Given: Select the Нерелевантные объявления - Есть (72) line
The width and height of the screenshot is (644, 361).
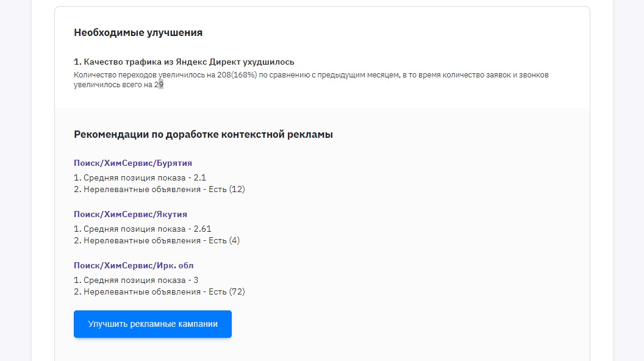Looking at the screenshot, I should (159, 292).
